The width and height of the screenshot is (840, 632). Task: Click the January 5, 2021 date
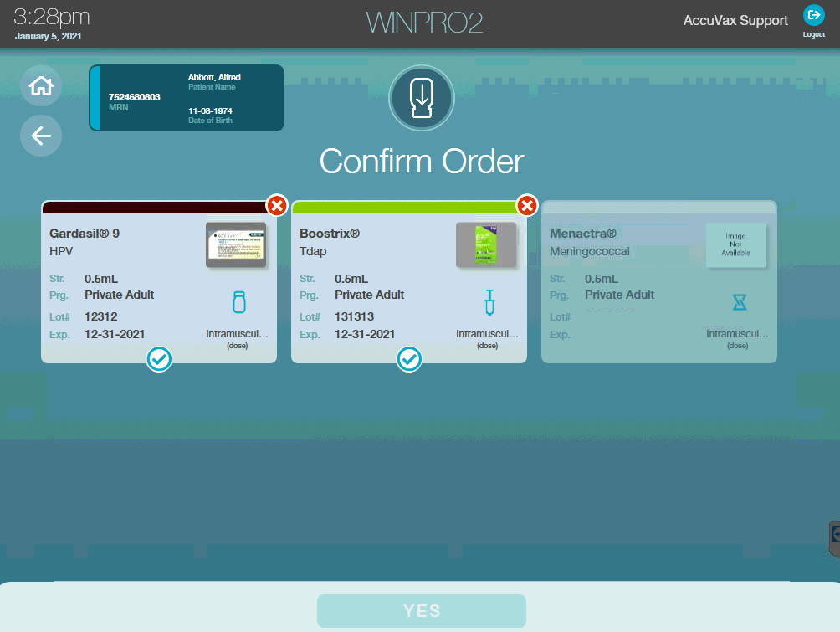(49, 36)
